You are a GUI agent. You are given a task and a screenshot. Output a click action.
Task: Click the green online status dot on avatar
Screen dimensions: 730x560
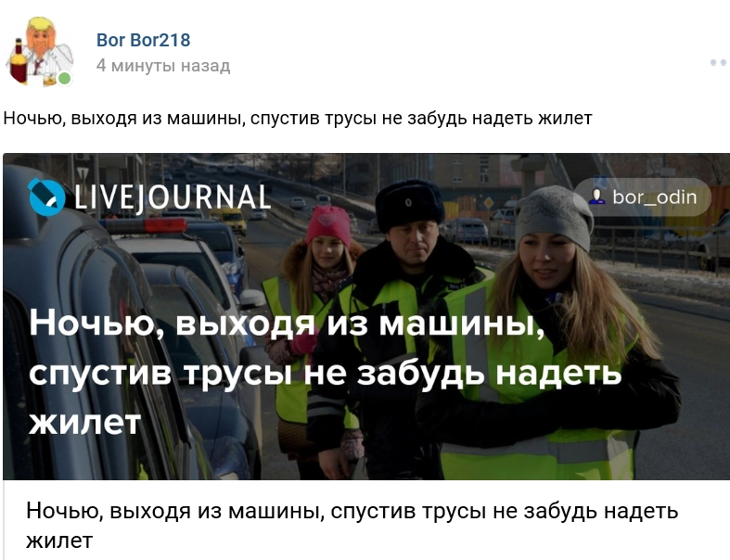(64, 78)
